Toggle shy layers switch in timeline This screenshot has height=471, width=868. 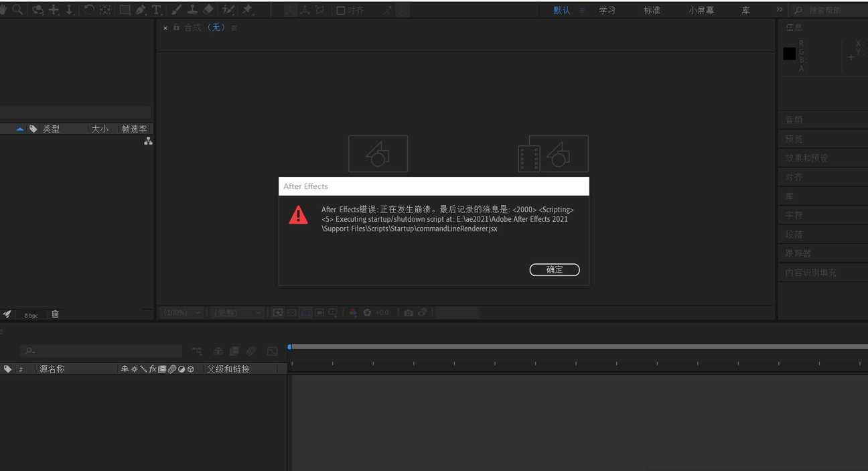point(218,351)
